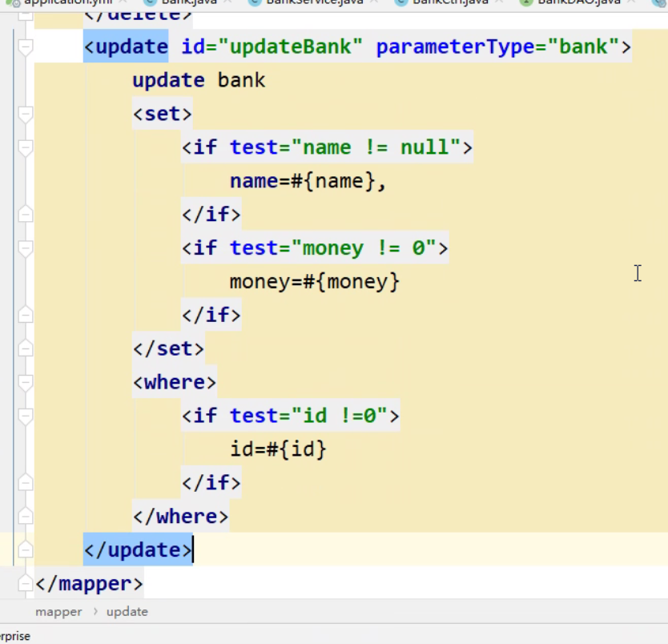Screen dimensions: 668x644
Task: Select mapper in the breadcrumb bar
Action: pos(58,612)
